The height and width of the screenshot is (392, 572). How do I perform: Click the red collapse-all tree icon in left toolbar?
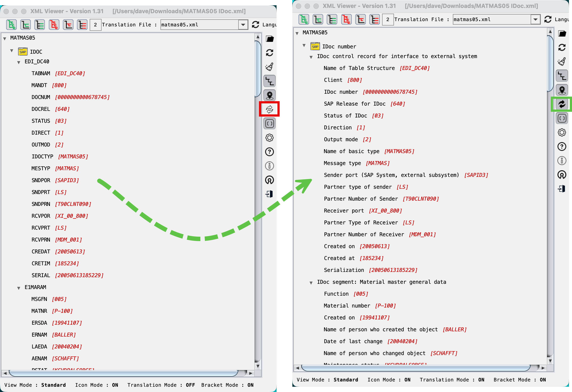pos(54,25)
